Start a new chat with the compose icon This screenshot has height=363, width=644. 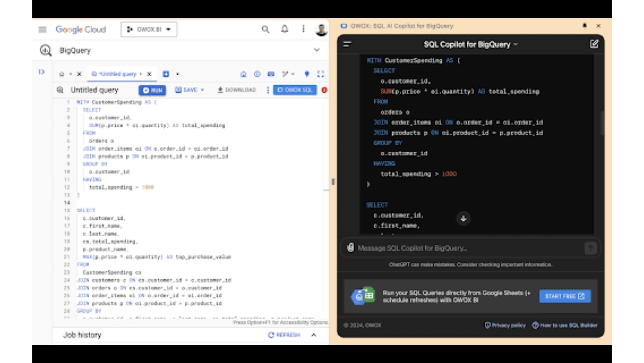click(x=594, y=44)
